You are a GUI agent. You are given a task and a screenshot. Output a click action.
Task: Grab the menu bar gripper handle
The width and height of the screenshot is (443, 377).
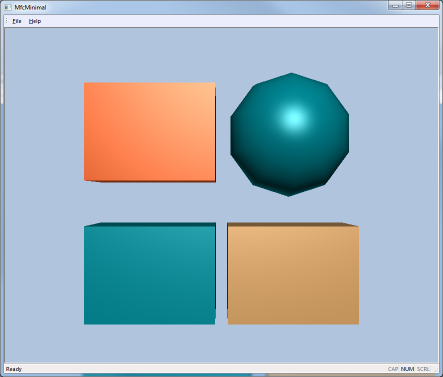(6, 21)
